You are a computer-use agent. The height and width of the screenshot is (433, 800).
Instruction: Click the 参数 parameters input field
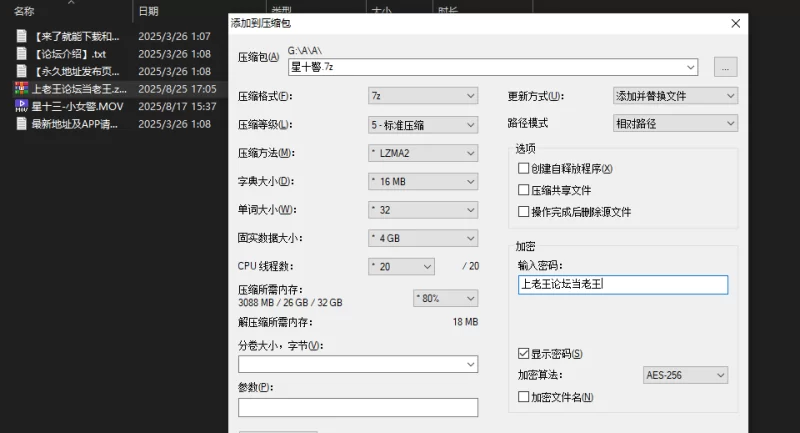point(358,407)
